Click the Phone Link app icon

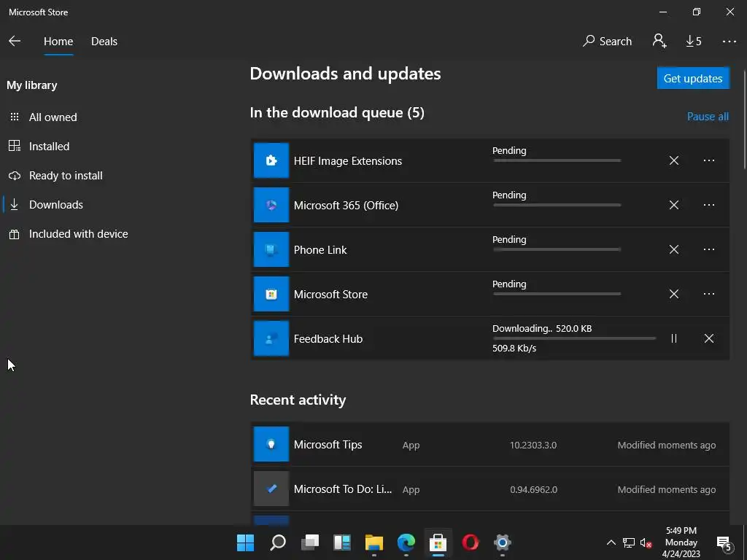271,249
